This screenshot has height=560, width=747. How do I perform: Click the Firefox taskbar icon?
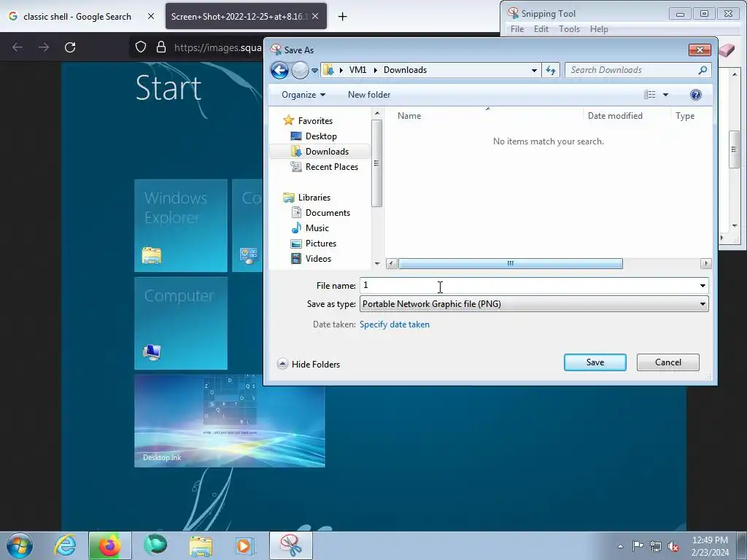[x=109, y=545]
